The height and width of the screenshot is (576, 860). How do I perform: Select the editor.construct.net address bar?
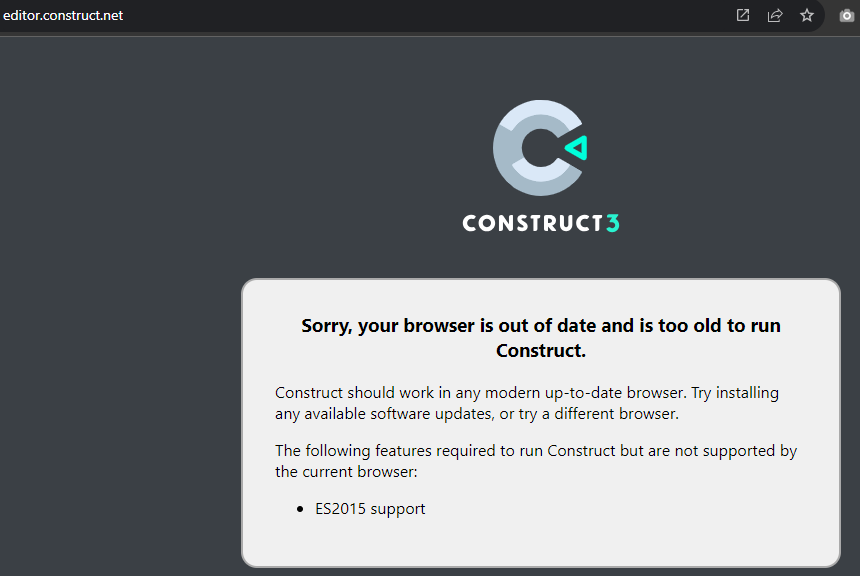coord(63,15)
